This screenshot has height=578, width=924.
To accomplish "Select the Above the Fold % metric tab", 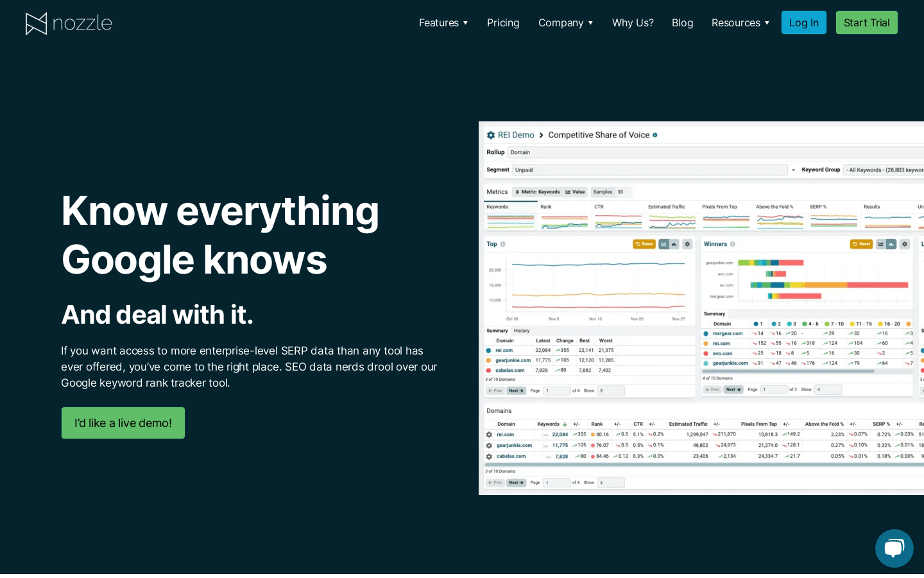I will [780, 216].
